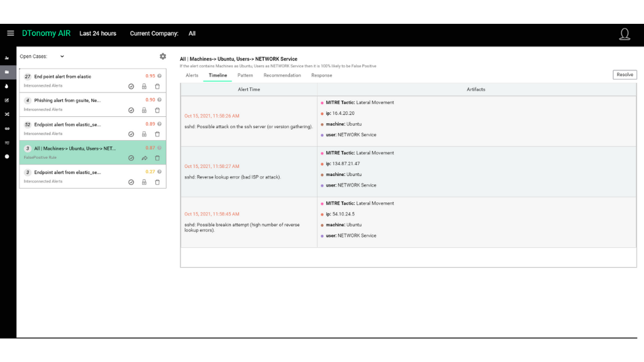Click the Resolve button

625,75
